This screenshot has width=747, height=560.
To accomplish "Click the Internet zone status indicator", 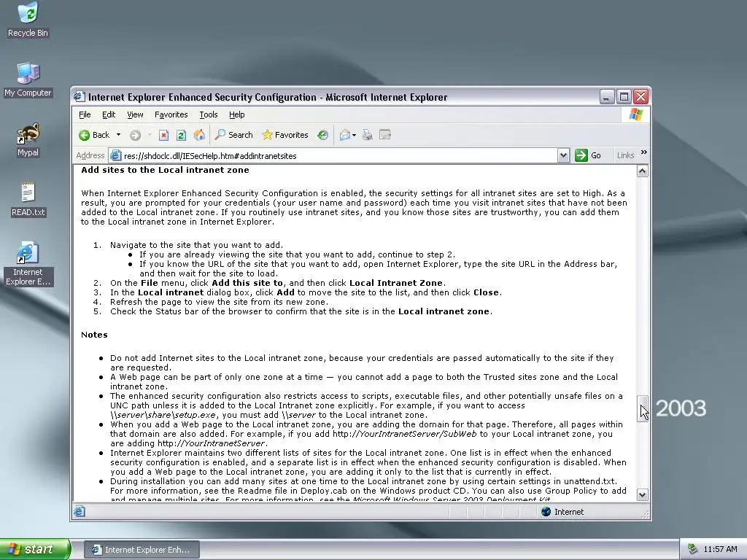I will (562, 512).
